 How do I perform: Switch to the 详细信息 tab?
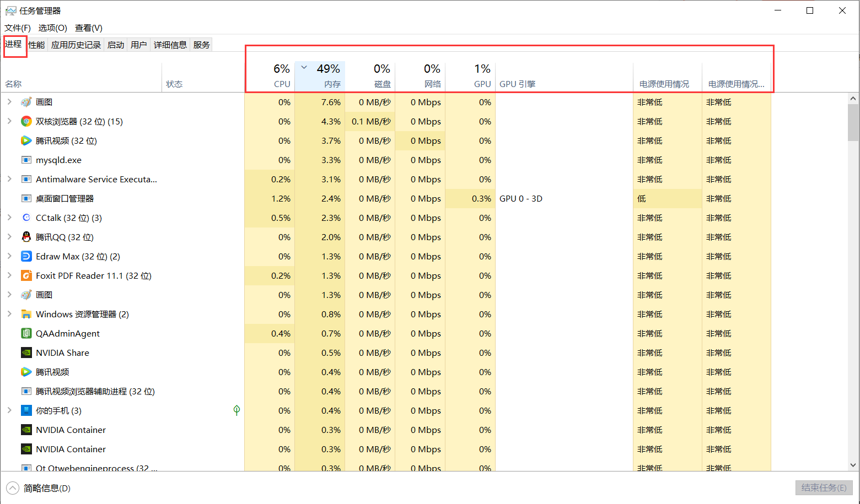point(170,45)
